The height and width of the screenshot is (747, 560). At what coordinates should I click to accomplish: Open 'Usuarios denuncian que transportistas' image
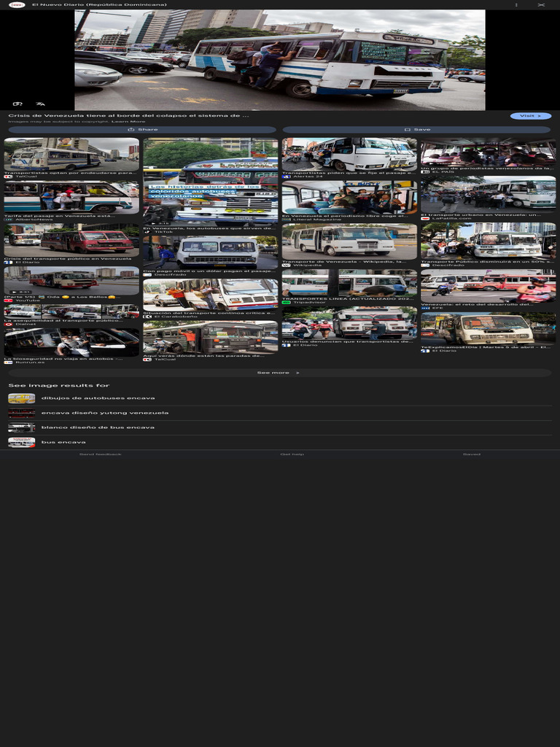349,323
